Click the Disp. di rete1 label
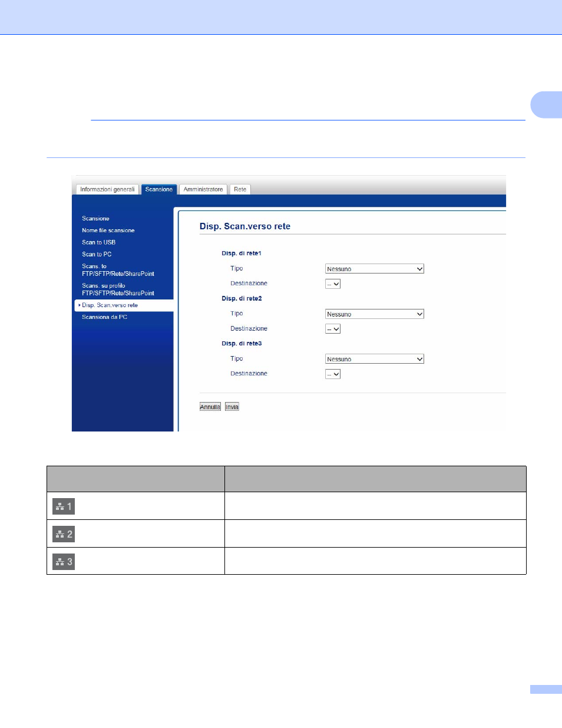This screenshot has width=562, height=728. click(242, 253)
